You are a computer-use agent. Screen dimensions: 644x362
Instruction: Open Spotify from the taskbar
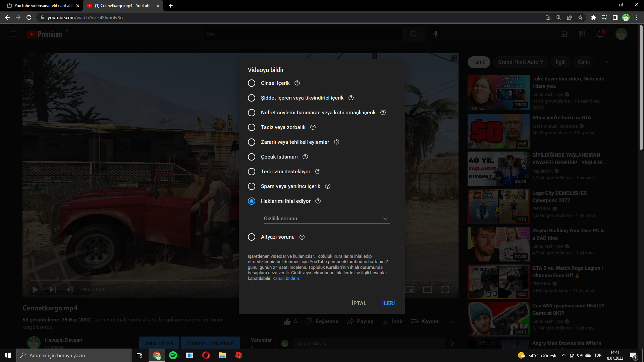tap(173, 355)
